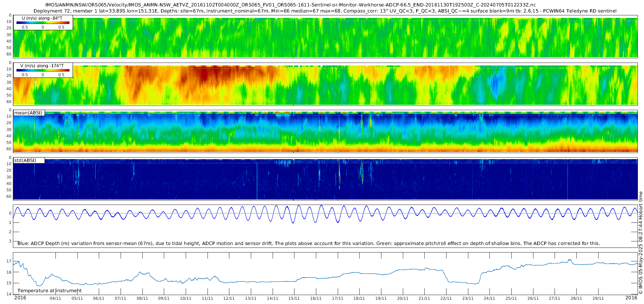The width and height of the screenshot is (644, 304).
Task: Click the 29/11 date tick label
Action: tap(598, 298)
